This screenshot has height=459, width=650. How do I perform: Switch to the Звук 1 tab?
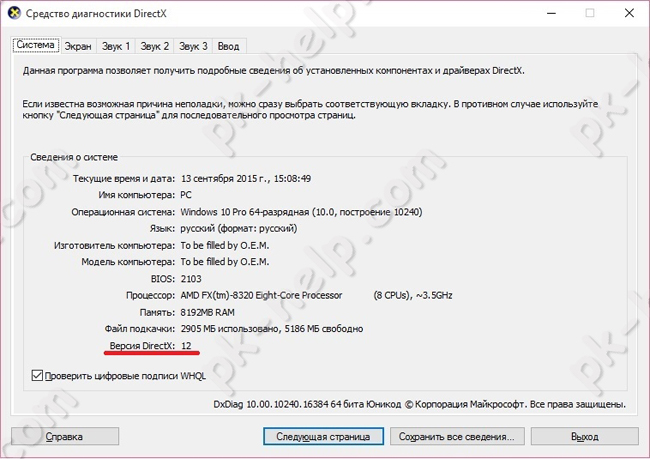click(116, 46)
